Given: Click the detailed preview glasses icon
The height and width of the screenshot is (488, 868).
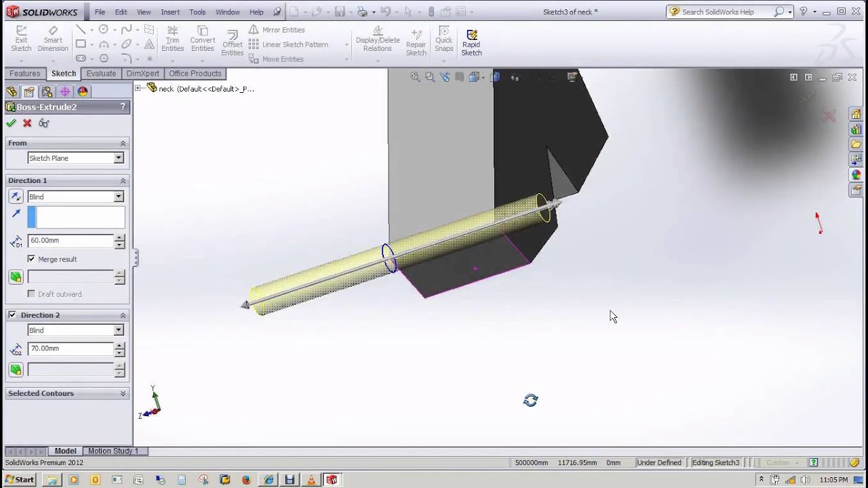Looking at the screenshot, I should coord(44,123).
